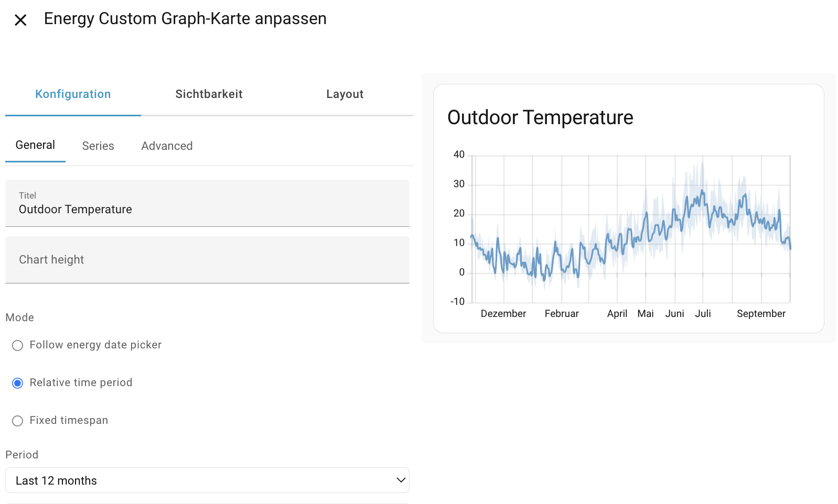The height and width of the screenshot is (504, 838).
Task: Choose the Fixed timespan radio option
Action: 18,421
